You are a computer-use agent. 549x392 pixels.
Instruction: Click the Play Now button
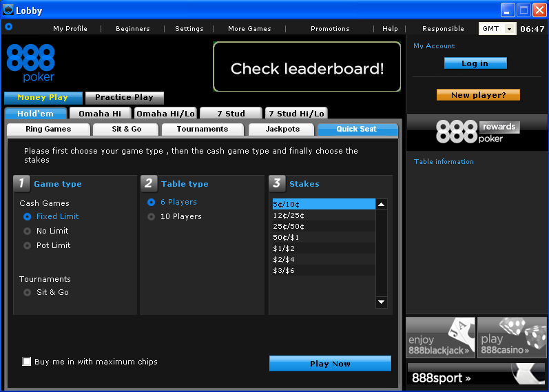click(330, 364)
